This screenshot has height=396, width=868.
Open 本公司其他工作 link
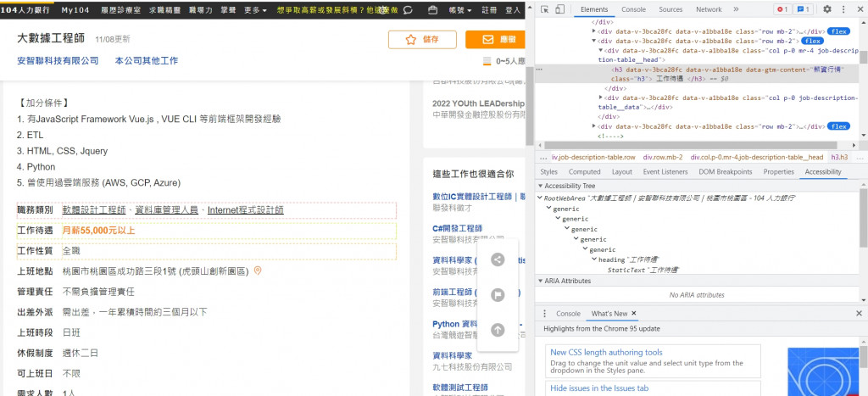(x=147, y=61)
